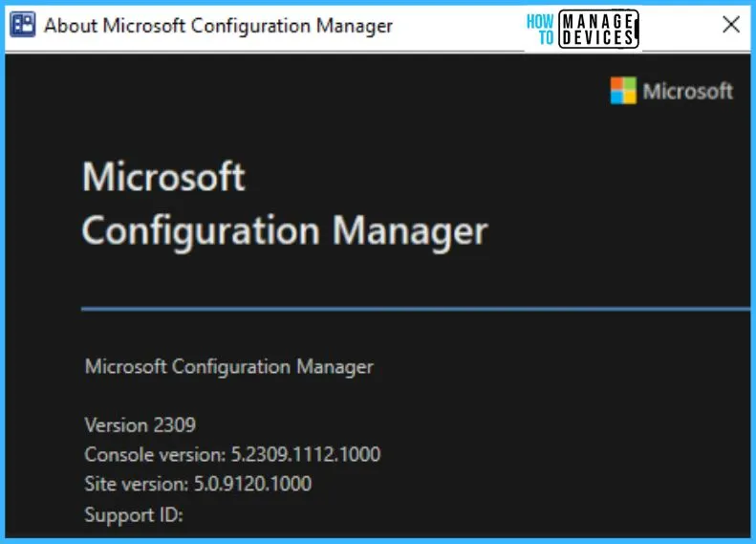Click the Configuration Manager title bar icon
Viewport: 756px width, 544px height.
pos(23,24)
